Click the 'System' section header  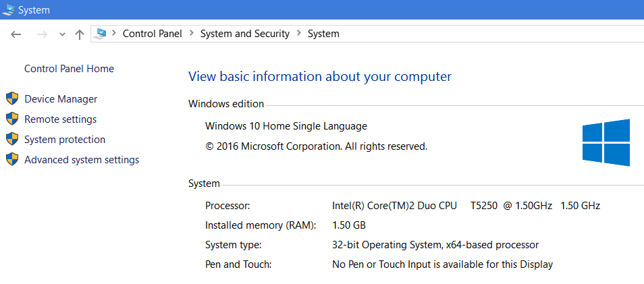(x=204, y=183)
